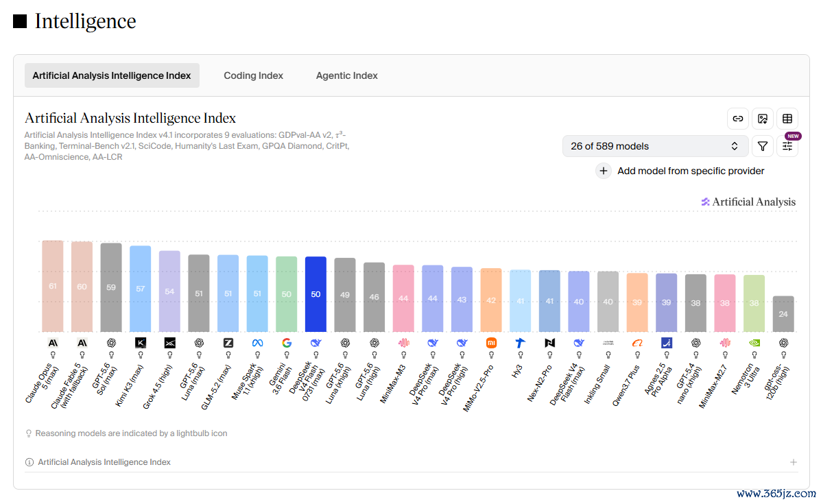Click the info icon beside Intelligence Index footer
This screenshot has width=821, height=504.
click(29, 462)
